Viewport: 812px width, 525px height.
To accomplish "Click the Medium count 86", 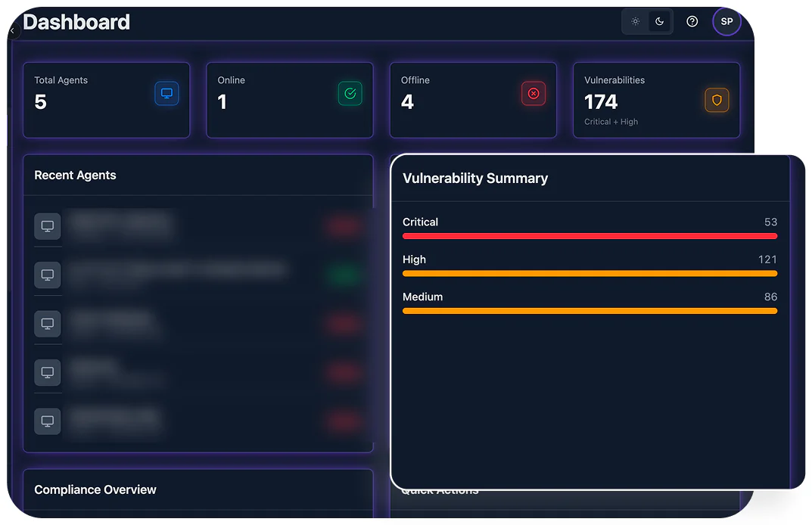I will [x=770, y=297].
